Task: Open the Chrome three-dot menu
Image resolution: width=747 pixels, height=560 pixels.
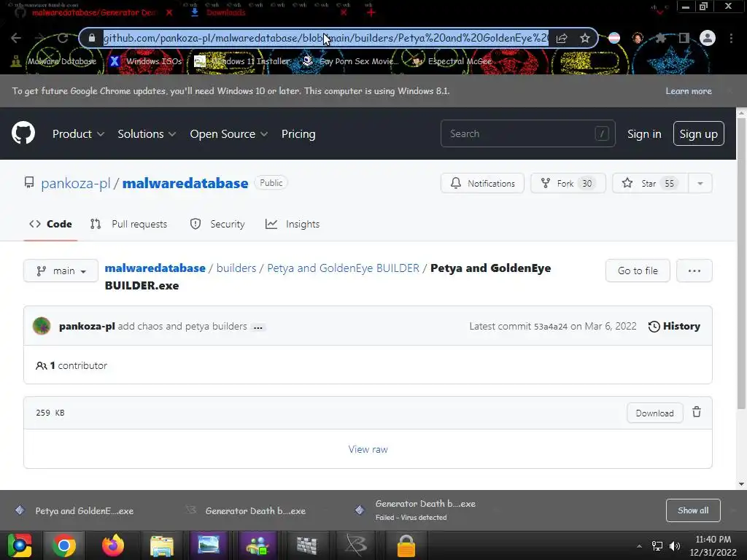Action: click(731, 38)
